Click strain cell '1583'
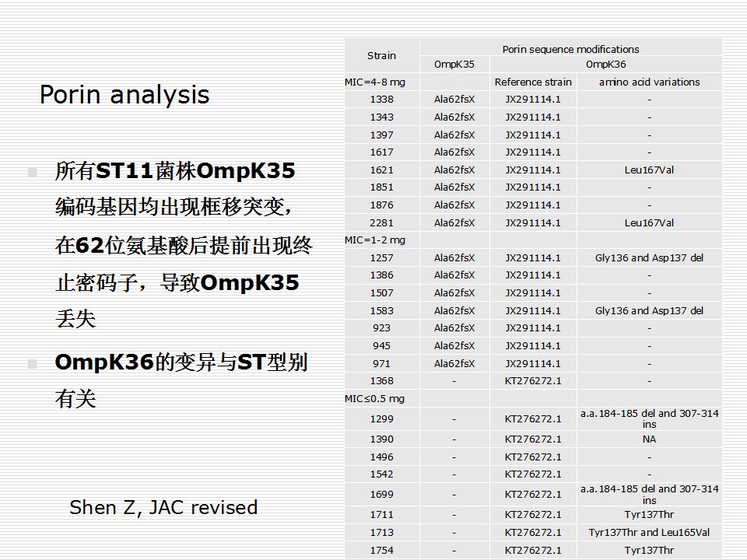 pos(381,311)
